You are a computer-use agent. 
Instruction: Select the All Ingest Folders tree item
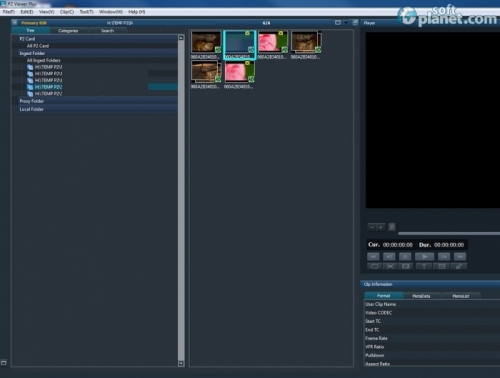click(43, 60)
